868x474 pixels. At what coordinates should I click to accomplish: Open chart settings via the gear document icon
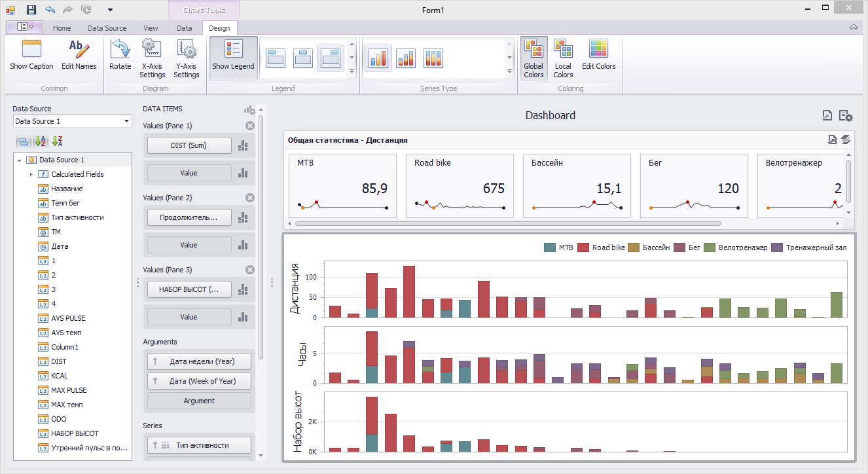tap(845, 115)
